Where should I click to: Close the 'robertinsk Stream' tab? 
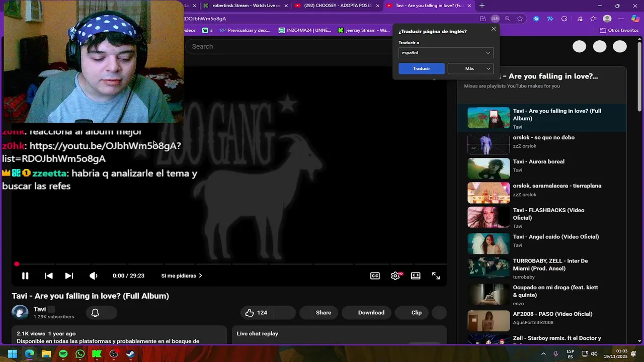tap(286, 6)
